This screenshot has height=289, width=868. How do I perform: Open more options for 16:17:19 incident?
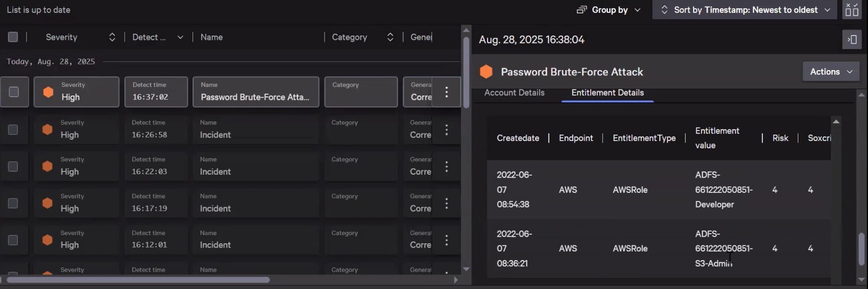pyautogui.click(x=446, y=203)
